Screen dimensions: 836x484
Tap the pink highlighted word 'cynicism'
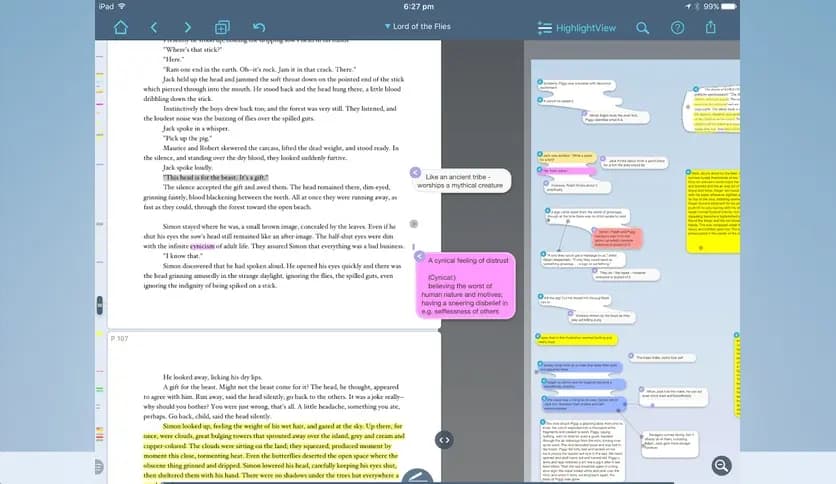[202, 246]
